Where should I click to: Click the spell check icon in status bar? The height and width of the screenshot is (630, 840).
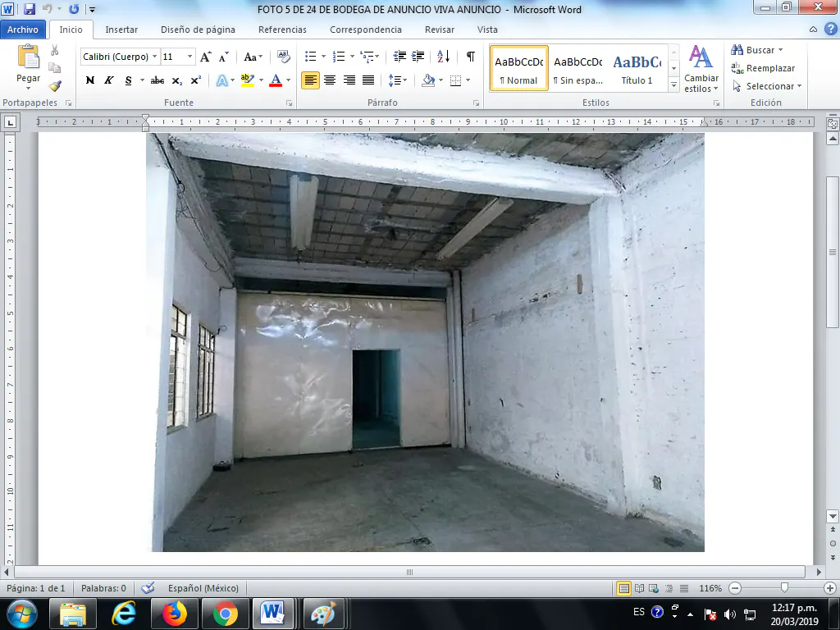148,588
